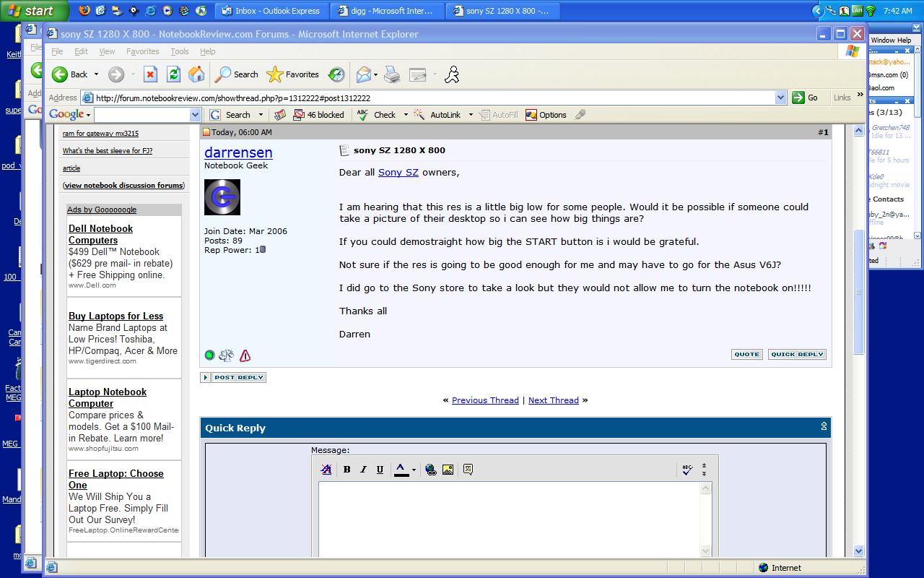Open the Google Search button dropdown arrow
The width and height of the screenshot is (924, 578).
click(261, 115)
